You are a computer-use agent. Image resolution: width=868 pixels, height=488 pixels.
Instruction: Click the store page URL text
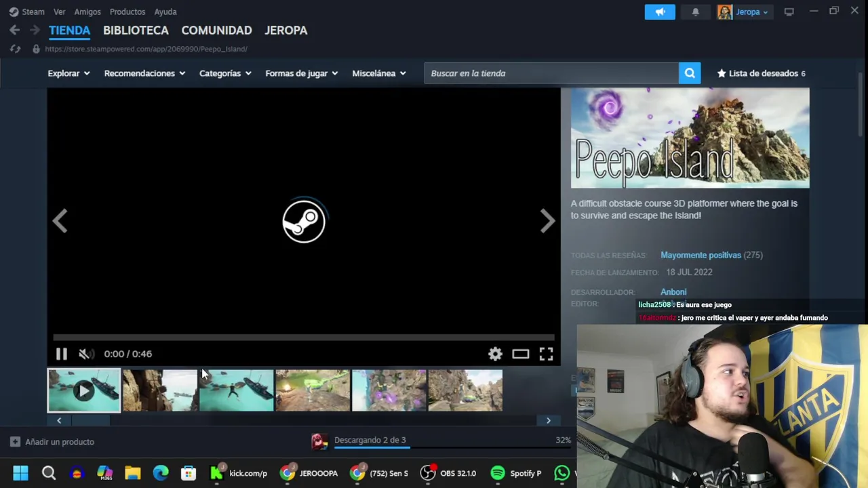point(146,49)
